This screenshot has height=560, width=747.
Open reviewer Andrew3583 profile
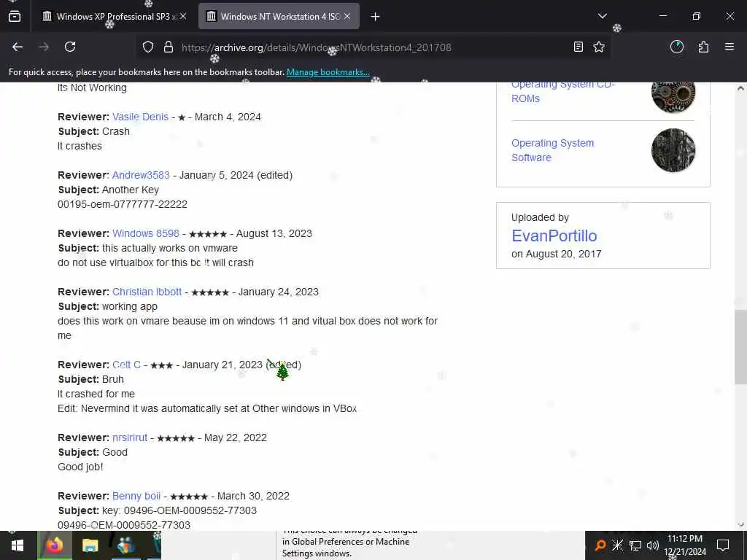click(141, 175)
